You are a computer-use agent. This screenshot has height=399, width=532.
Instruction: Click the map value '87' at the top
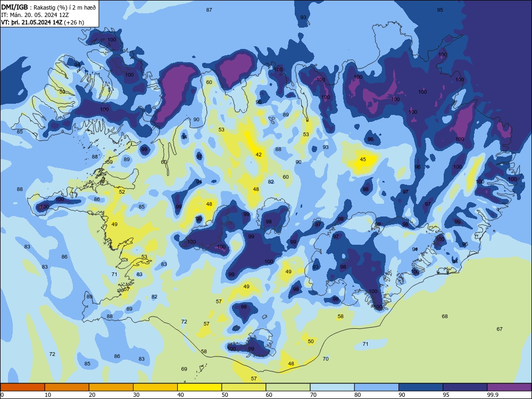209,10
